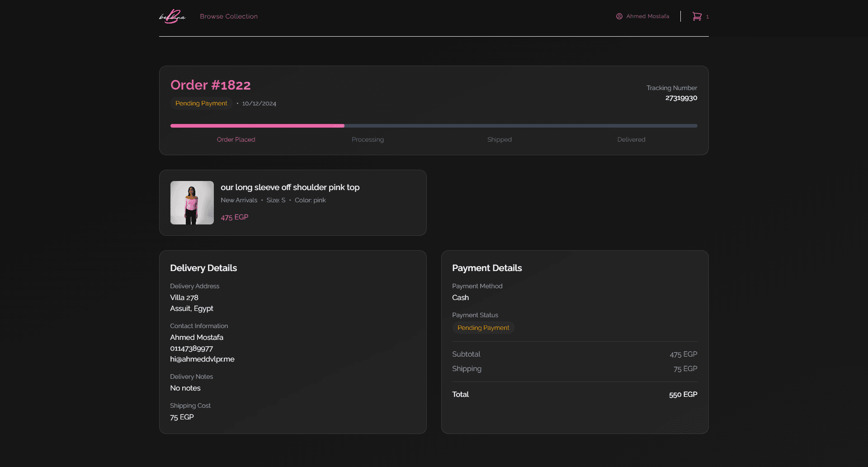Click the Order Placed progress step
868x467 pixels.
point(236,139)
